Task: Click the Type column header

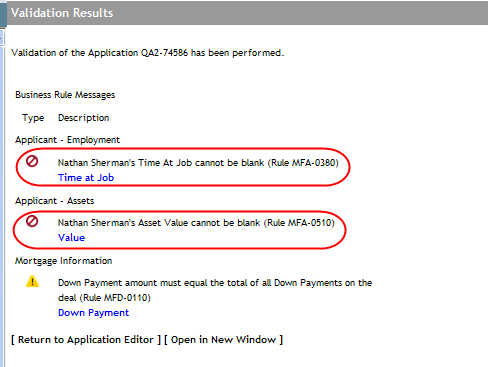Action: pos(33,118)
